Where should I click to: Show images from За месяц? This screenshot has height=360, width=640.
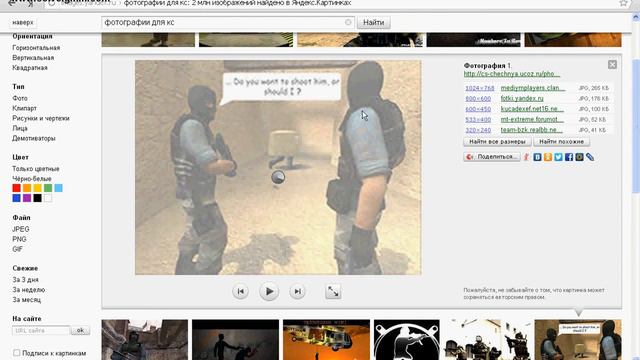click(x=27, y=300)
